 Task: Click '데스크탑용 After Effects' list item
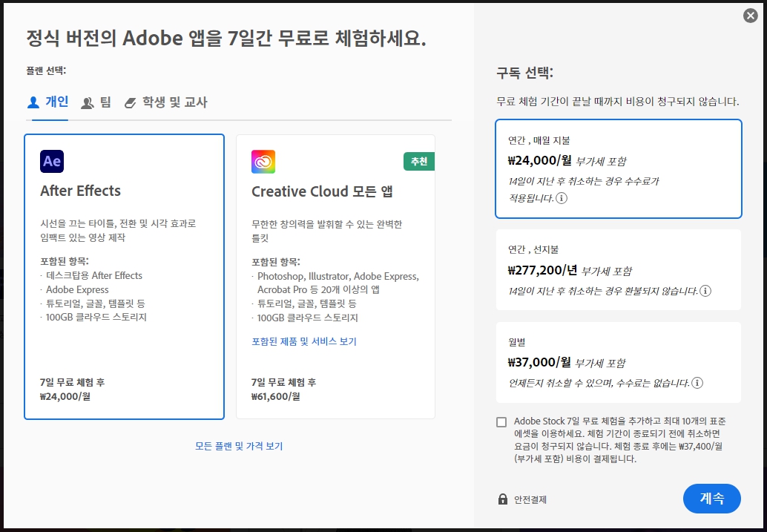94,275
